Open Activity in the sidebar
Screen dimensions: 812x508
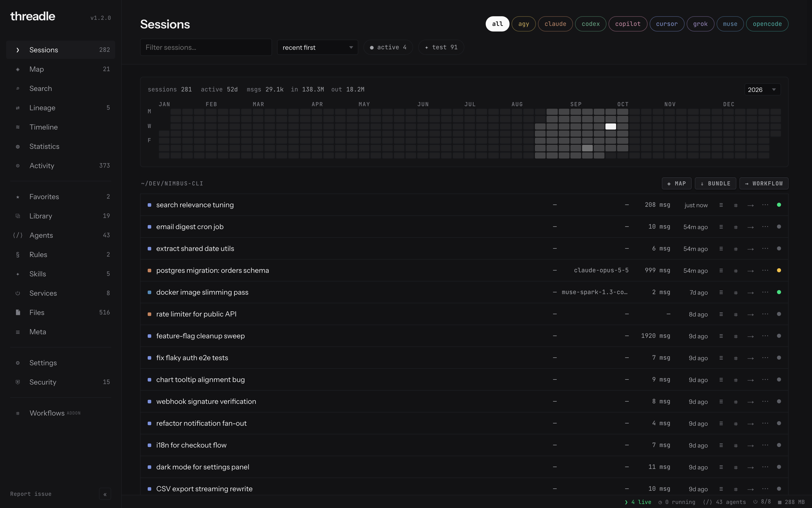61,166
